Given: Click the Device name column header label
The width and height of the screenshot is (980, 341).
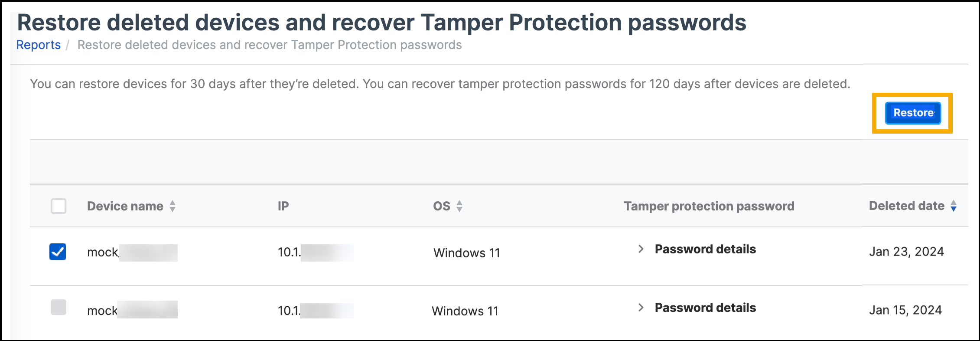Looking at the screenshot, I should (x=125, y=206).
